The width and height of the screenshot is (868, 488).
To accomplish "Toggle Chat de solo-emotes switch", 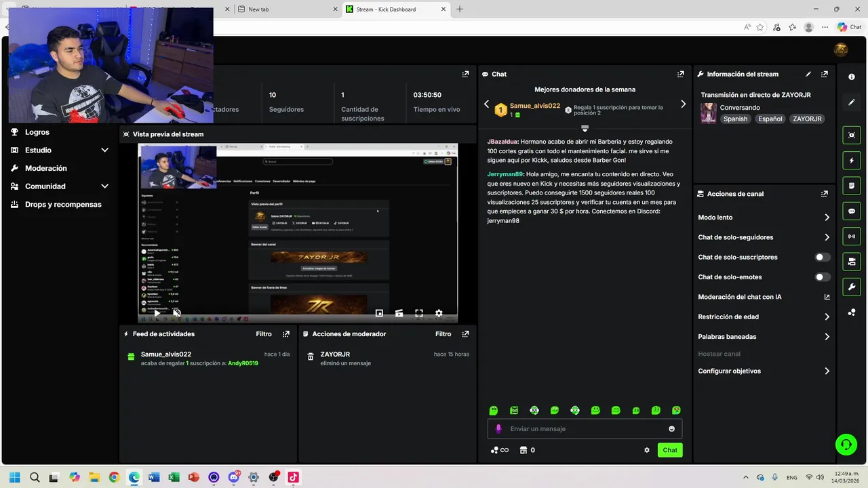I will (x=823, y=277).
